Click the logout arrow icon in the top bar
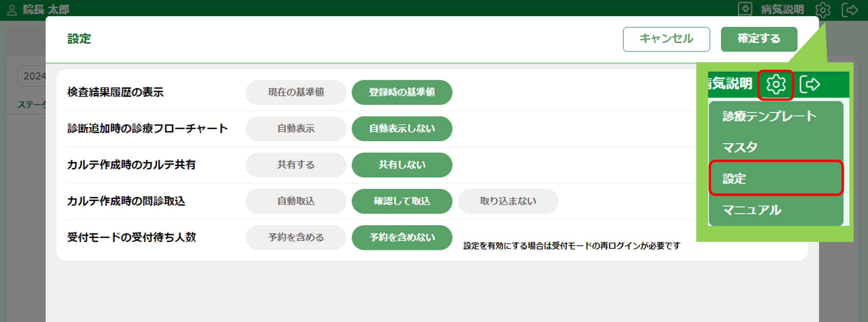868x322 pixels. point(849,10)
